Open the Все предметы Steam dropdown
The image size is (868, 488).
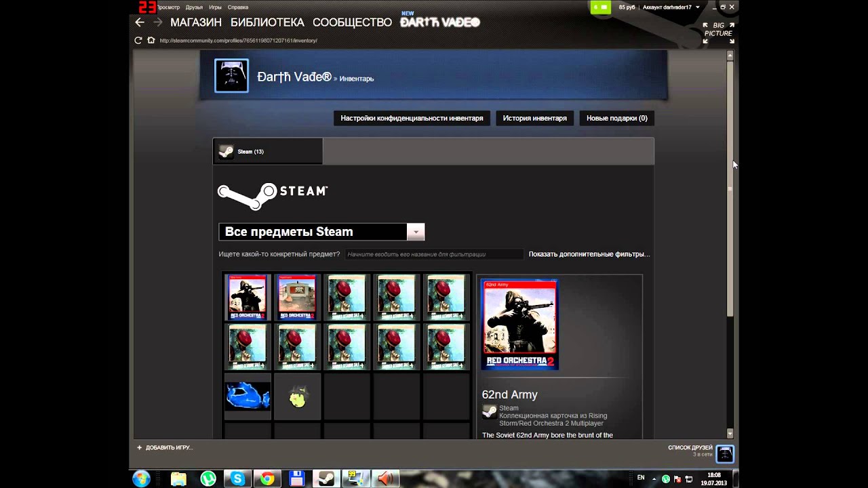click(321, 232)
